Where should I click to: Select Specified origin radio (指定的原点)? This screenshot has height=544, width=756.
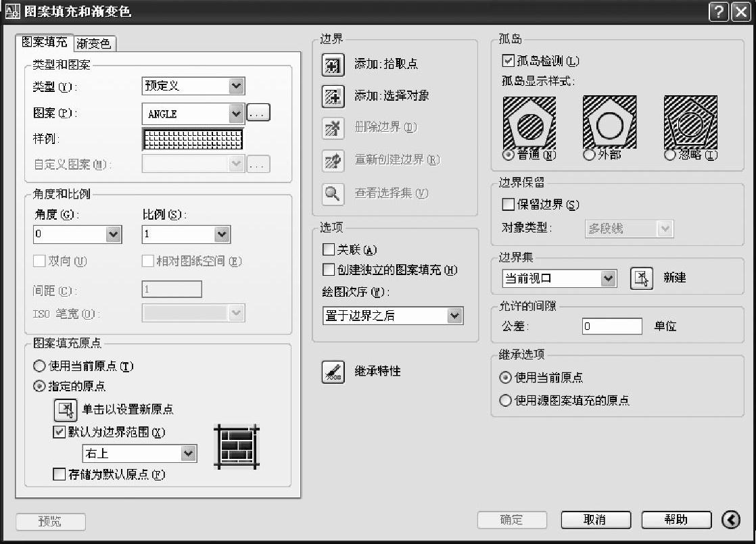click(x=39, y=387)
